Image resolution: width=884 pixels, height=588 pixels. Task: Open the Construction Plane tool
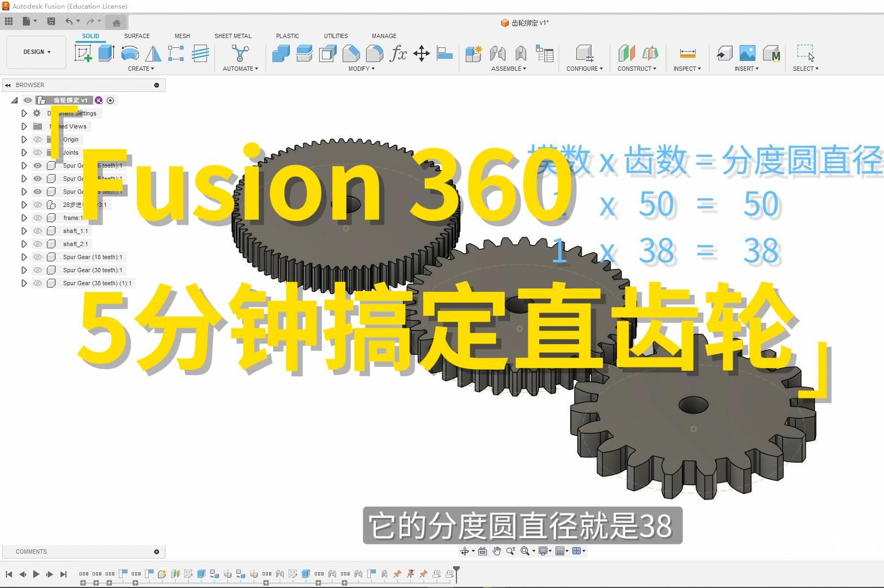pos(627,54)
